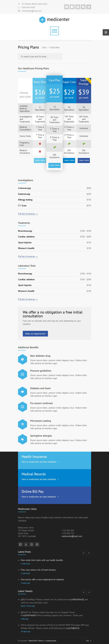Click the footer Facebook icon
The image size is (109, 644).
click(x=20, y=544)
